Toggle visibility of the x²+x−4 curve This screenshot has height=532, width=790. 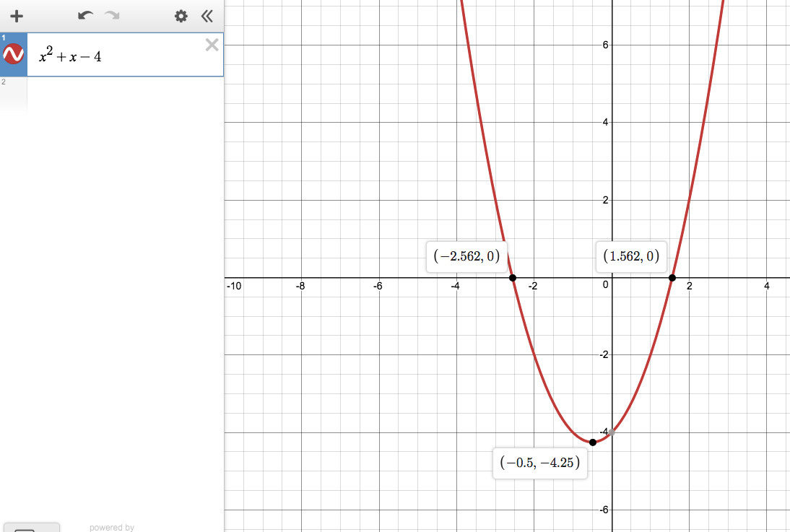coord(13,54)
